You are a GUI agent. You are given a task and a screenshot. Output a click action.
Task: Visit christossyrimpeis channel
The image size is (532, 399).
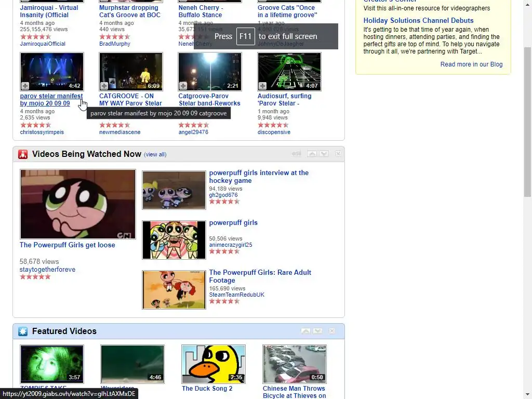(42, 132)
